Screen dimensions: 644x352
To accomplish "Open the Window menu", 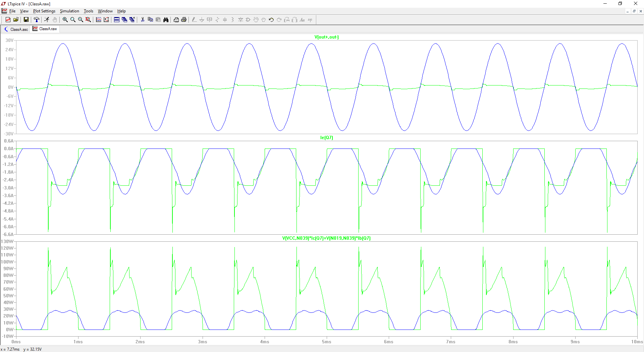I will 105,11.
